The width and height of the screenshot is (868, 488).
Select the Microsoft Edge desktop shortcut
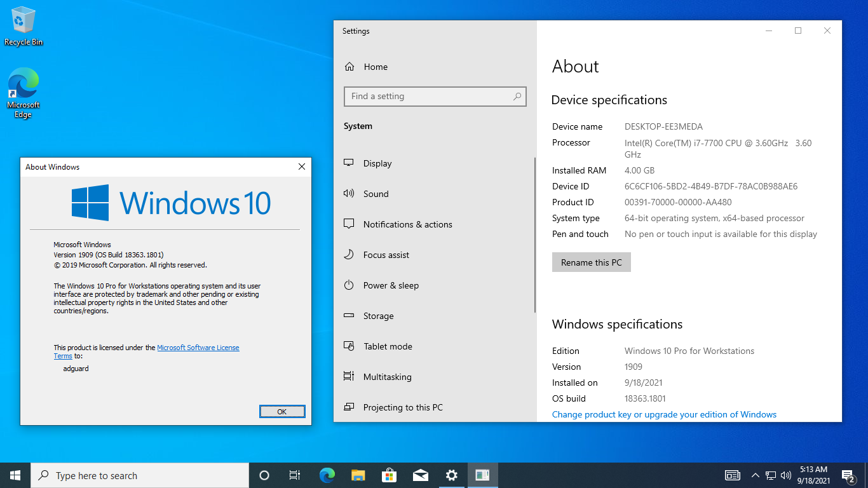click(24, 93)
